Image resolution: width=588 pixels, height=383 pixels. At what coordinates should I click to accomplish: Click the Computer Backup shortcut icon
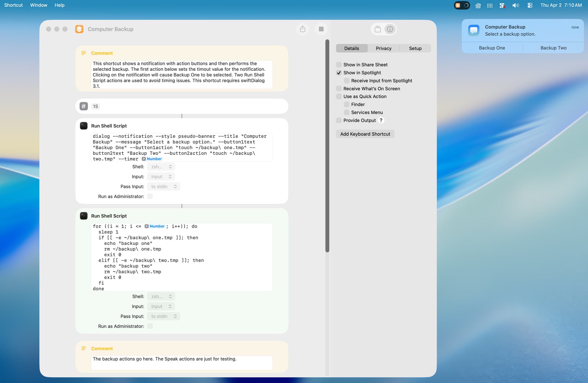click(x=79, y=29)
